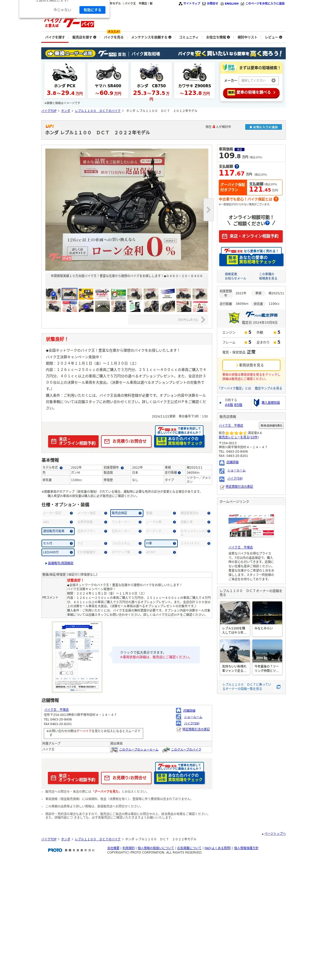Expand メンテナンスを依頼する dropdown menu
Image resolution: width=327 pixels, height=980 pixels.
click(x=151, y=37)
